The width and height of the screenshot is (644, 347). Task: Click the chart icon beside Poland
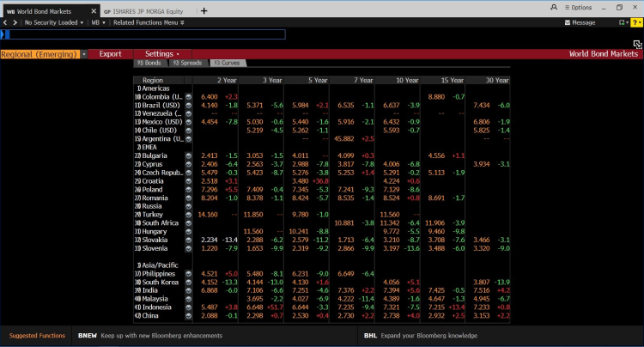point(189,189)
